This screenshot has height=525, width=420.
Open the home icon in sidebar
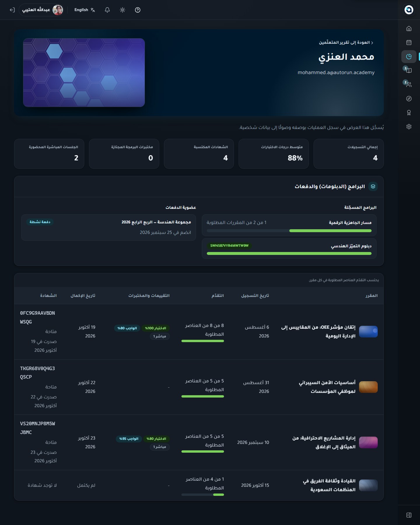pyautogui.click(x=409, y=29)
